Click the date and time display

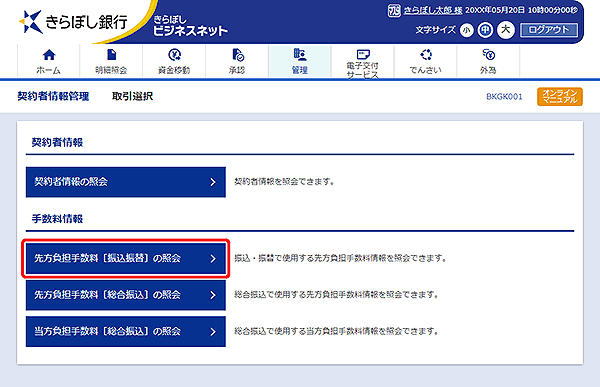[521, 10]
